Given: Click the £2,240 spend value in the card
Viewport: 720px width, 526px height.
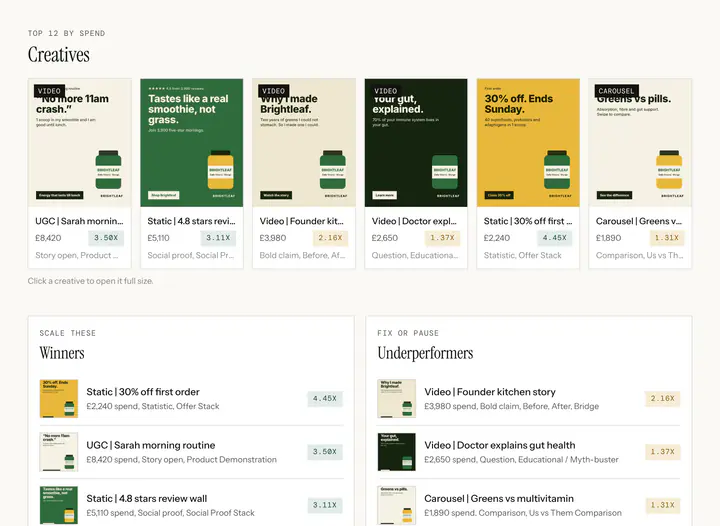Looking at the screenshot, I should coord(497,238).
